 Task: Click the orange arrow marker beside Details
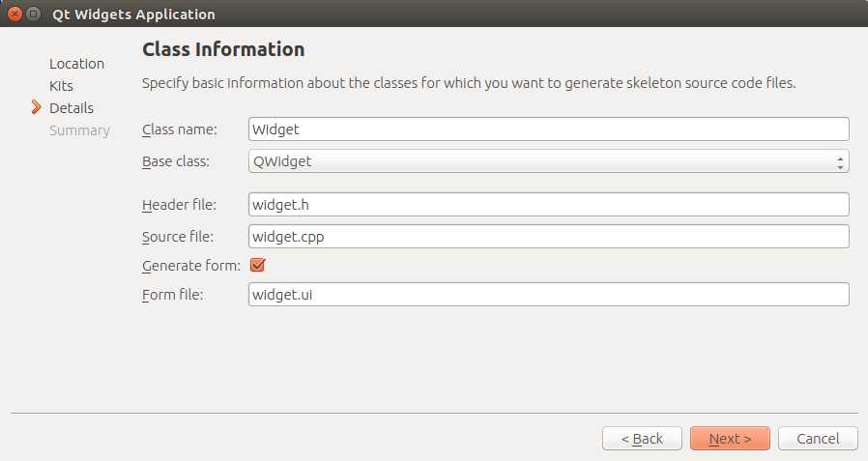[37, 107]
